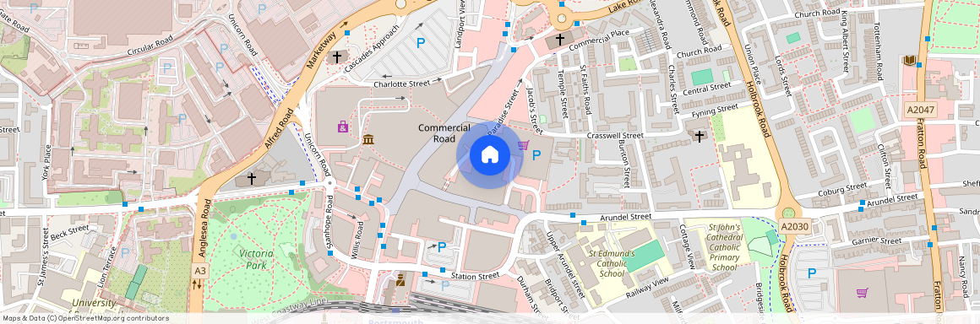Click the Commercial Road label
This screenshot has width=980, height=324.
[444, 133]
